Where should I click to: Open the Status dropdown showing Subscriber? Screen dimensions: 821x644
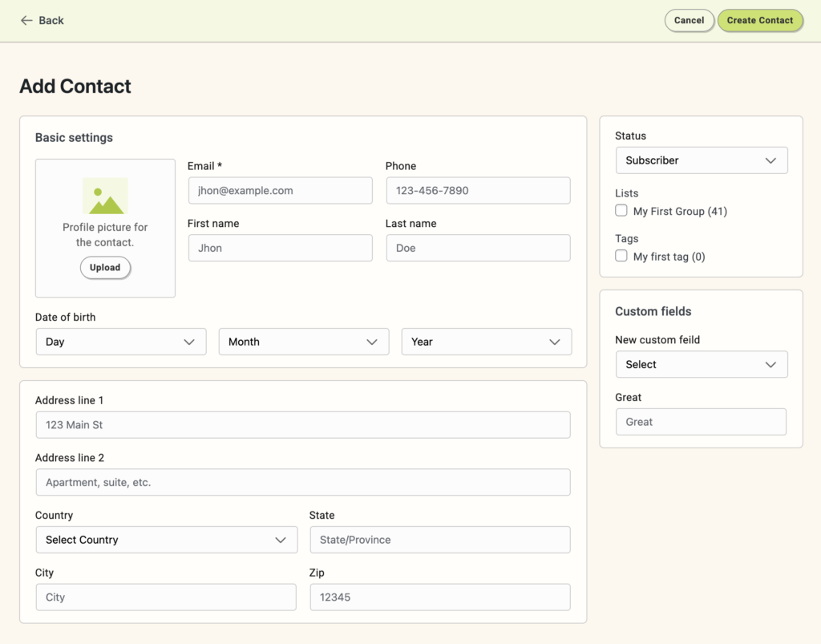pyautogui.click(x=702, y=160)
